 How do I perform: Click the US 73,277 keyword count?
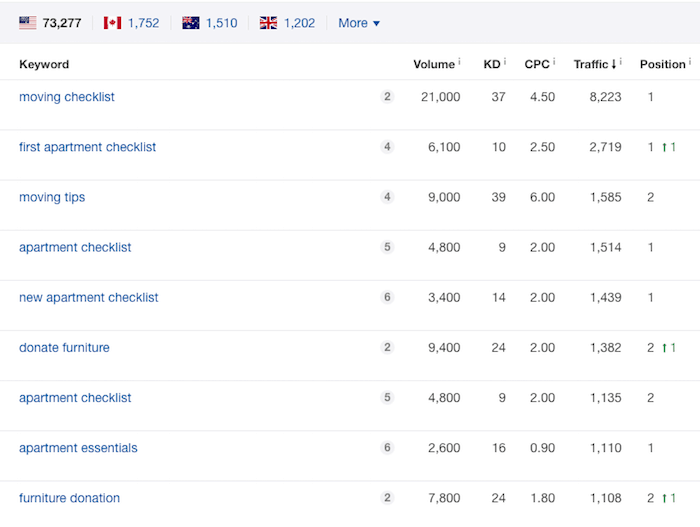click(62, 23)
